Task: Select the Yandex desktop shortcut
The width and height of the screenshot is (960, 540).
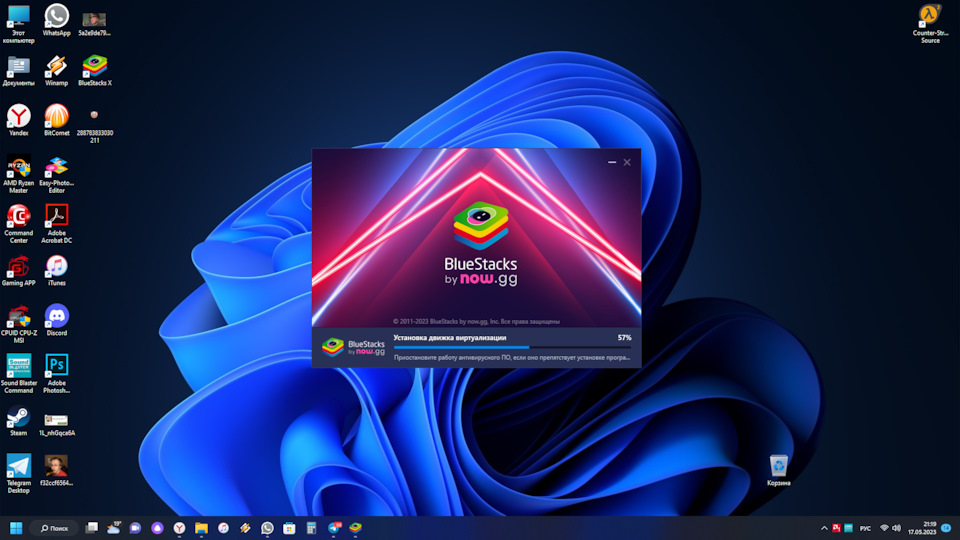Action: [18, 120]
